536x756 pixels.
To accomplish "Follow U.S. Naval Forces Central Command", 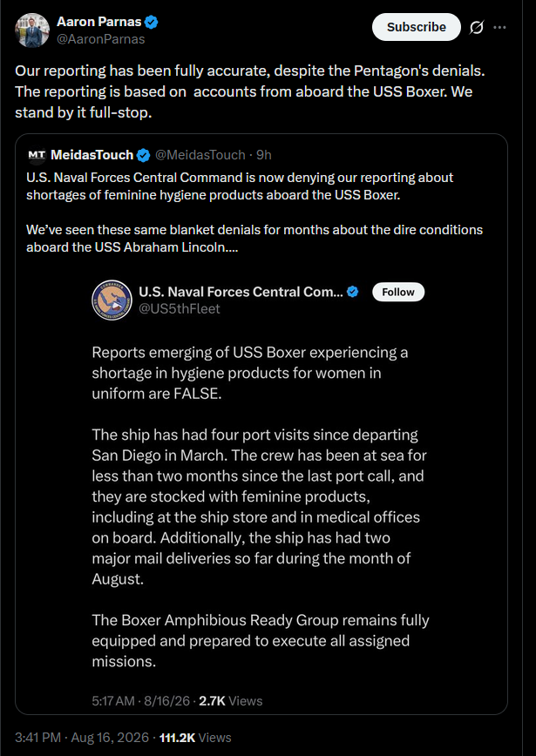I will [398, 292].
